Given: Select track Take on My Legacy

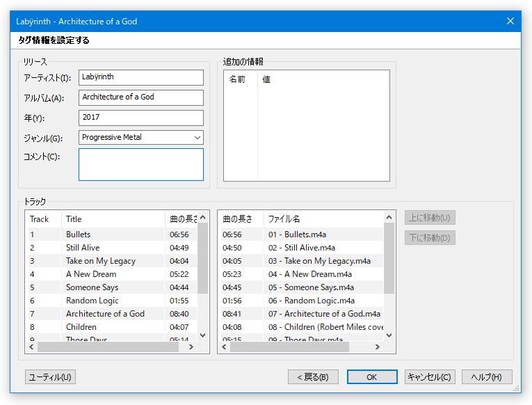Looking at the screenshot, I should pos(112,261).
